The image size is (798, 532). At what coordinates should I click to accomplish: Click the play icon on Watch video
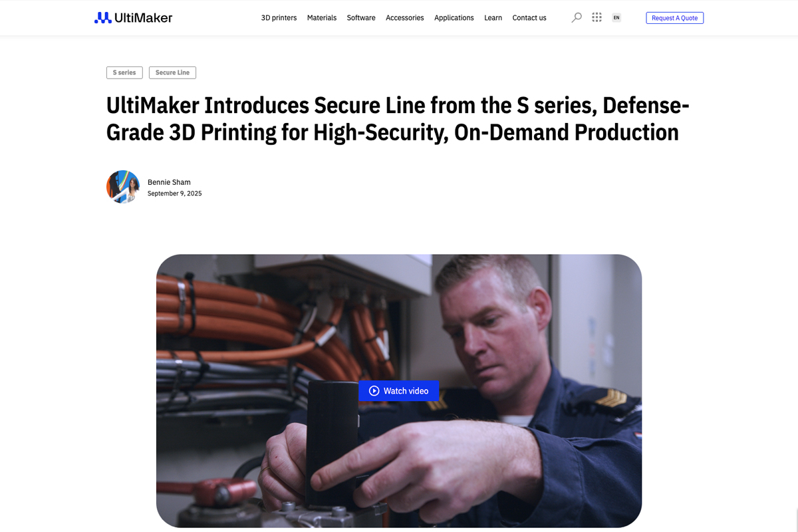374,391
